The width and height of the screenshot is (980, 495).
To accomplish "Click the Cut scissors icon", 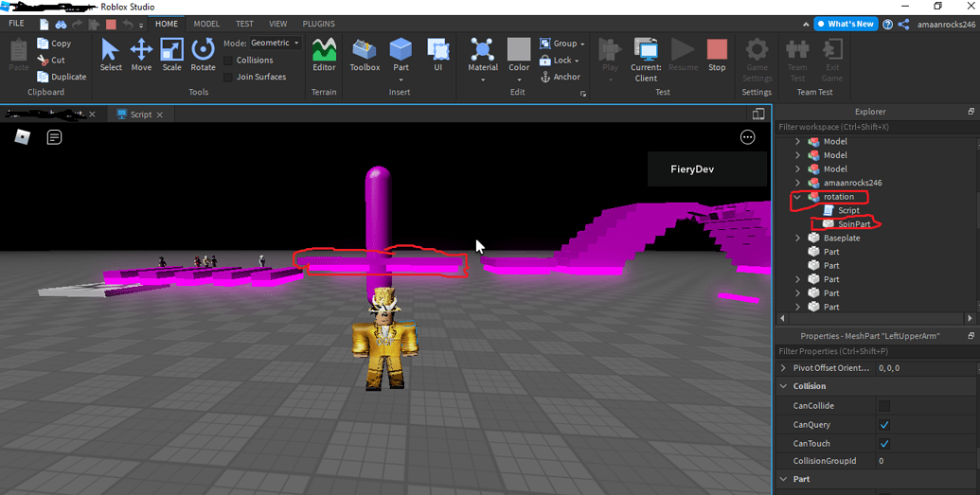I will click(43, 60).
